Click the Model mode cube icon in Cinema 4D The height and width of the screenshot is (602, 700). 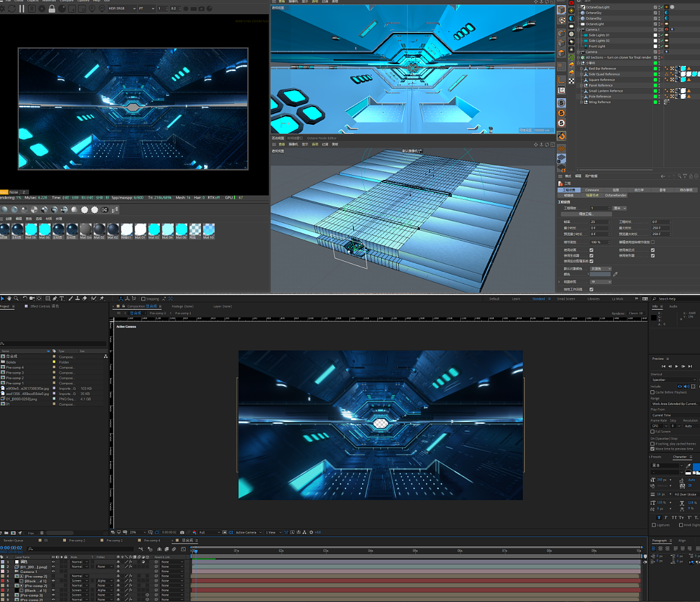click(561, 10)
